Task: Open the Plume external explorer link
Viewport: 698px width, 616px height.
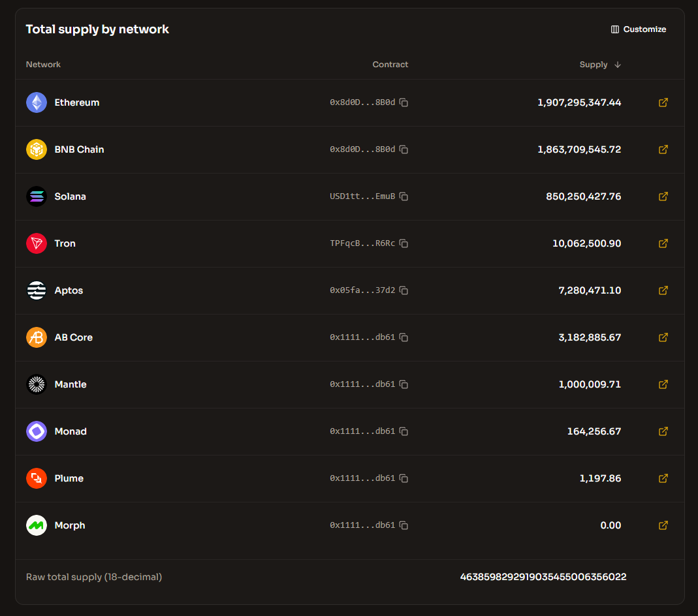Action: (663, 478)
